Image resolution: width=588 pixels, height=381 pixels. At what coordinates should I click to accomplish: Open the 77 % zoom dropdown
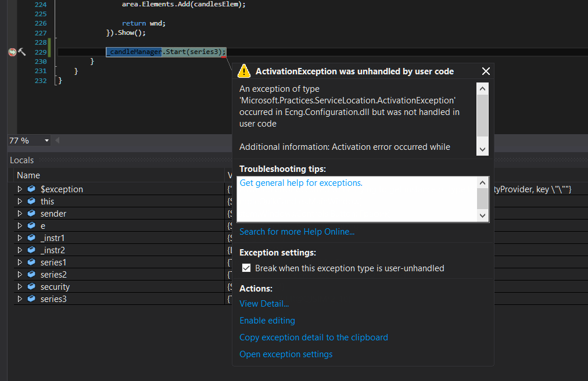(46, 141)
